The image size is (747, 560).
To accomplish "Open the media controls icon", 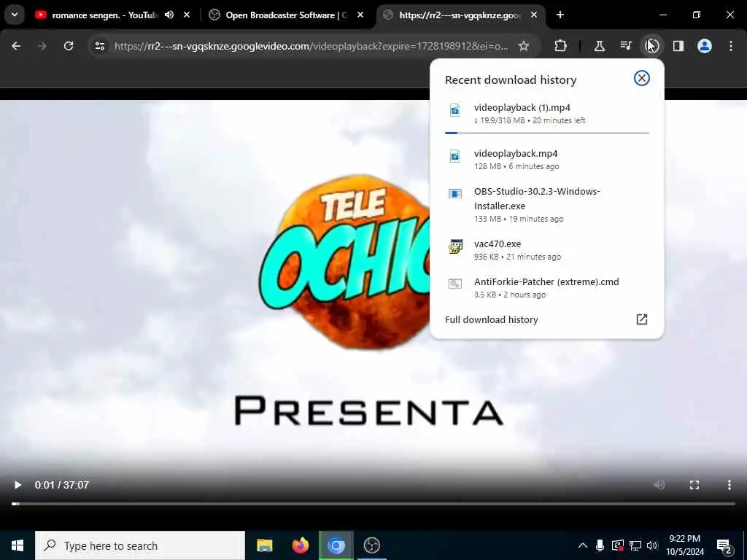I will 625,46.
